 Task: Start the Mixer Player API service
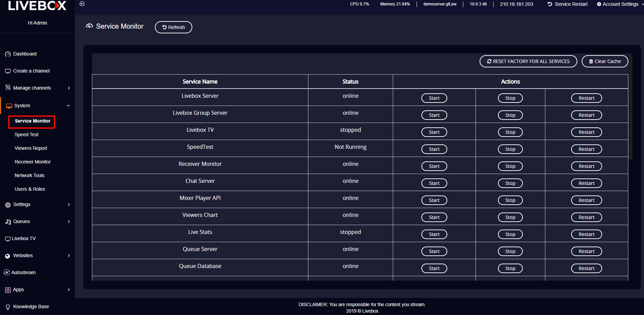(434, 200)
